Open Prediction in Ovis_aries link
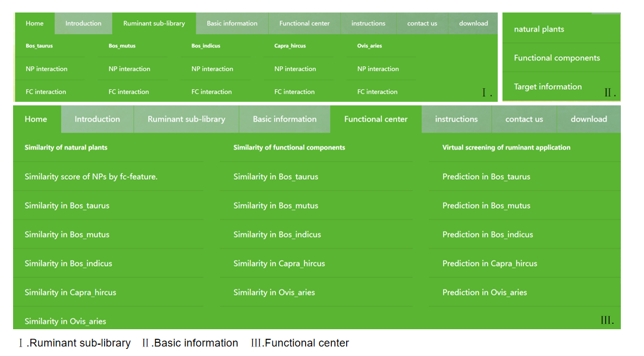 [485, 293]
